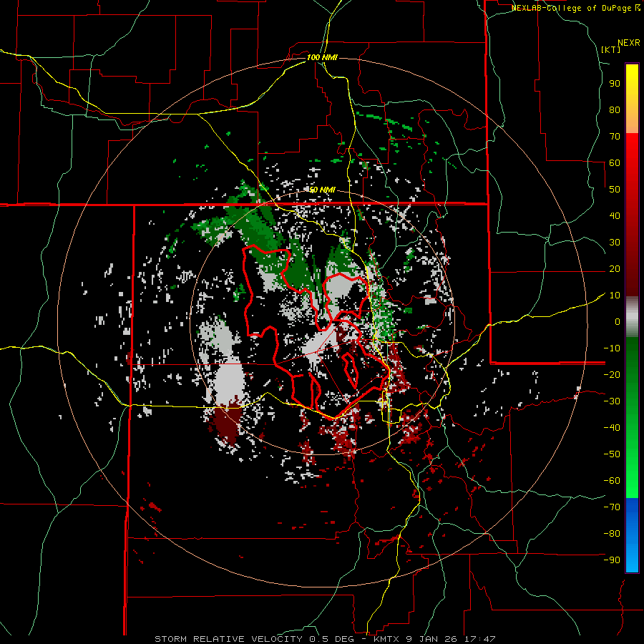Image resolution: width=644 pixels, height=644 pixels.
Task: Select the 30 value on velocity scale
Action: click(615, 243)
